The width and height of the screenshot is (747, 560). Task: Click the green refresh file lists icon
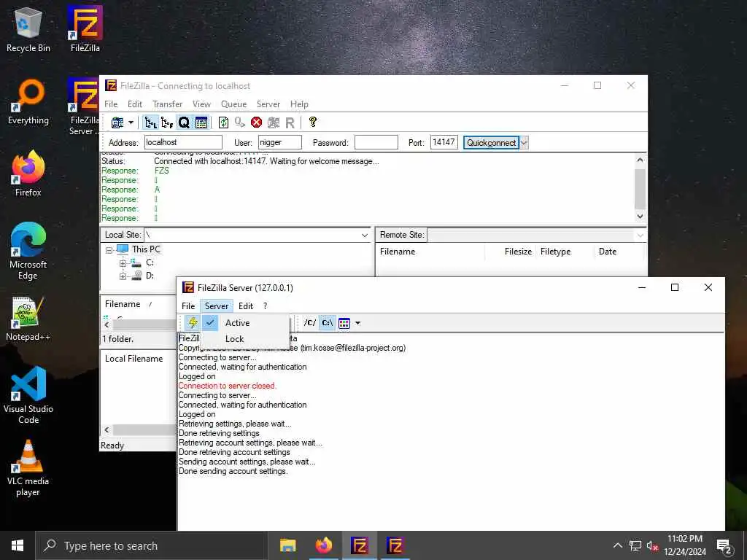coord(223,122)
